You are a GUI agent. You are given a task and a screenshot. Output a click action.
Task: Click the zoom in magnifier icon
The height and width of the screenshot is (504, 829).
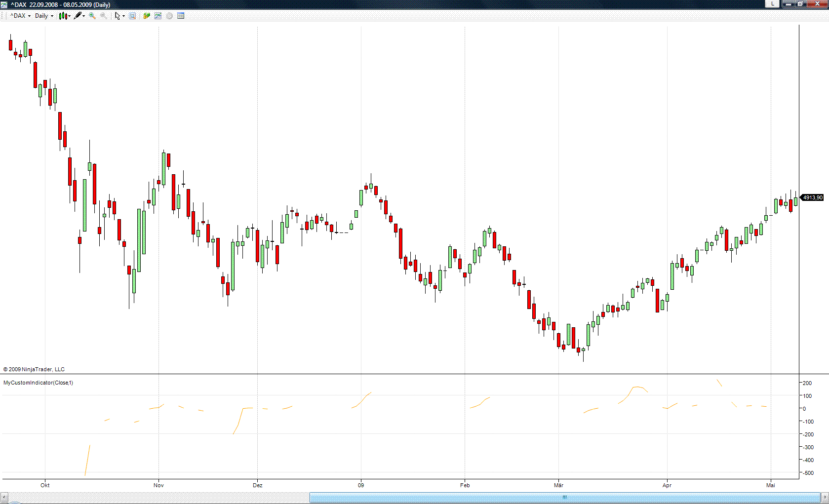point(92,16)
